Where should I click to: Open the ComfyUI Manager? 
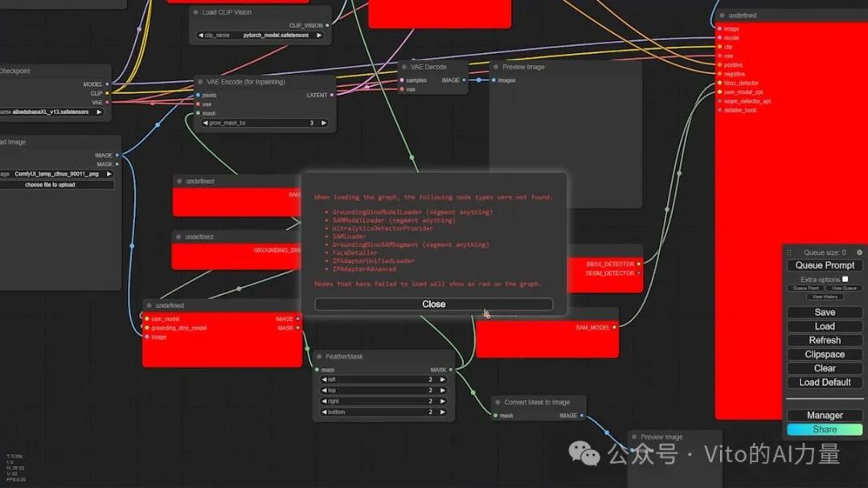click(825, 416)
